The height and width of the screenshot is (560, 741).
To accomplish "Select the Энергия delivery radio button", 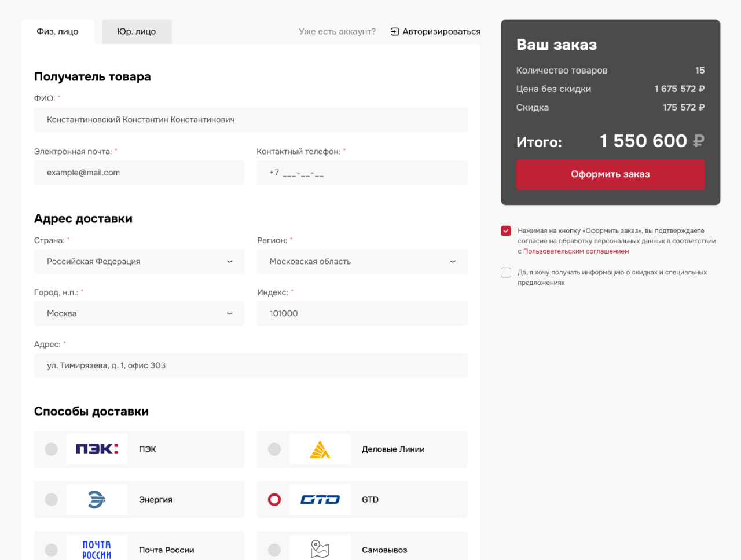I will click(52, 499).
